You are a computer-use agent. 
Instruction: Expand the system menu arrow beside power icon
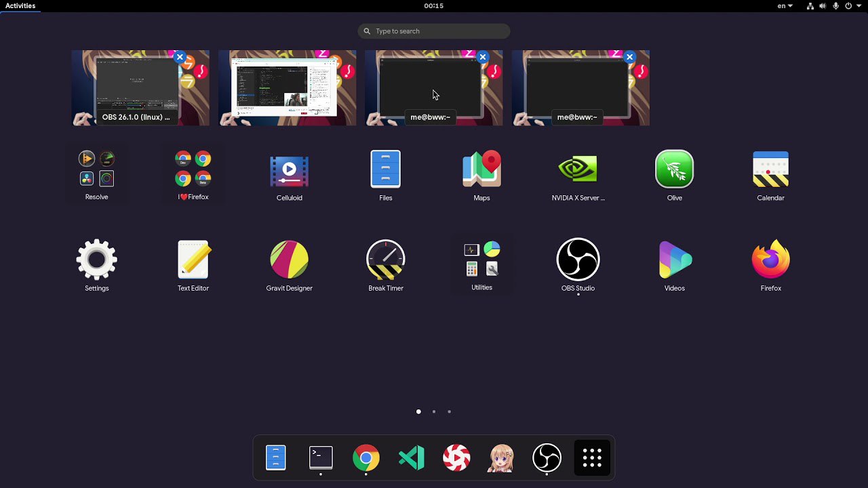click(x=859, y=6)
